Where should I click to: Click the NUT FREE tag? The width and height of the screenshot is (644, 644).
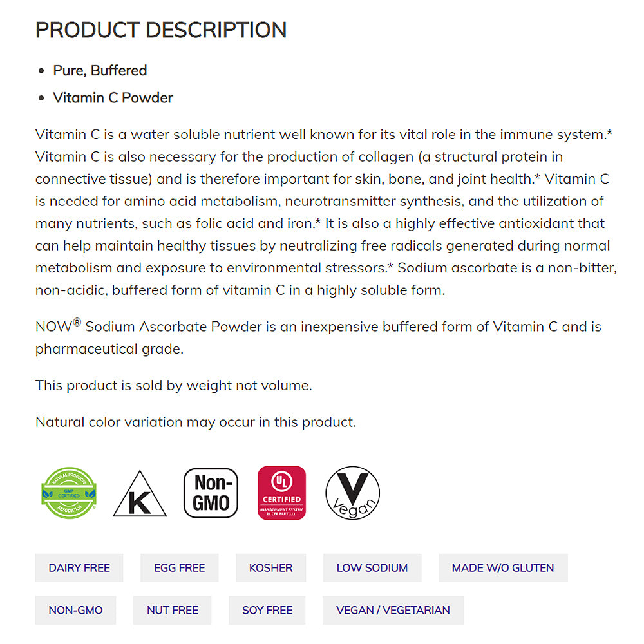pyautogui.click(x=173, y=610)
